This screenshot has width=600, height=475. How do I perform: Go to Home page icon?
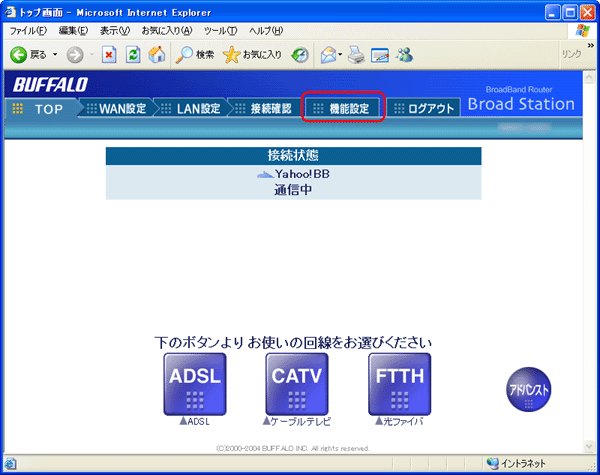tap(157, 55)
